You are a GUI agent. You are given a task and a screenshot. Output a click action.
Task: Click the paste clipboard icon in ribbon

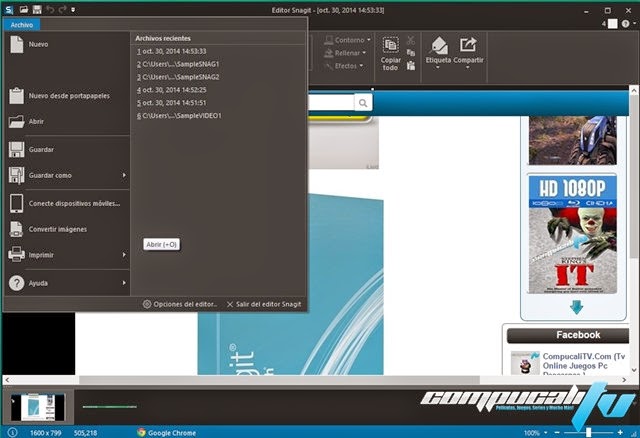411,66
